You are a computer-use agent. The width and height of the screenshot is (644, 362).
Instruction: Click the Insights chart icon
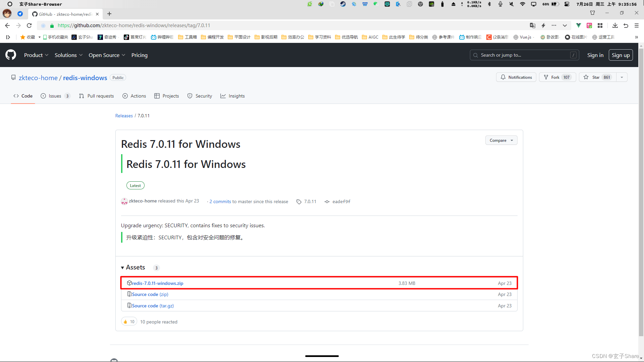tap(223, 96)
